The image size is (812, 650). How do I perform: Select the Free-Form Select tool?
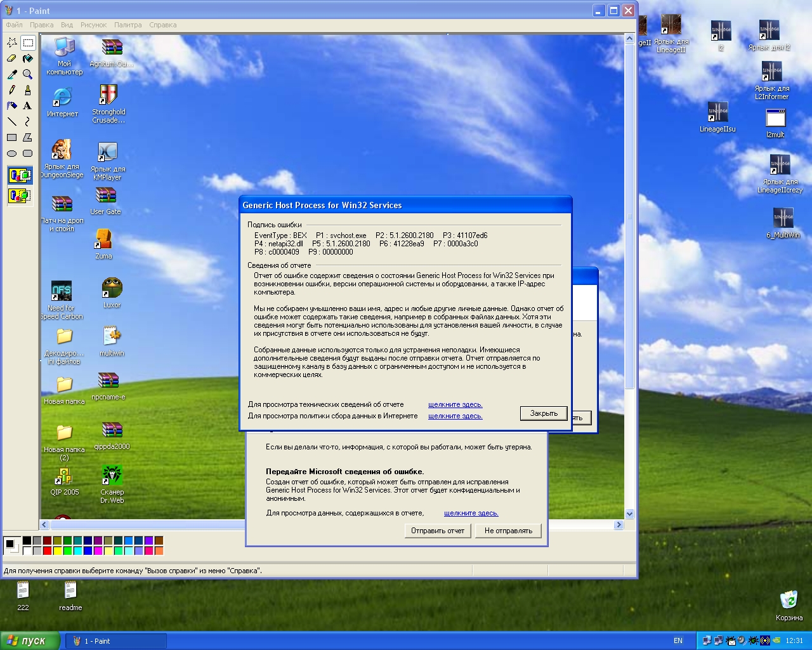tap(12, 43)
